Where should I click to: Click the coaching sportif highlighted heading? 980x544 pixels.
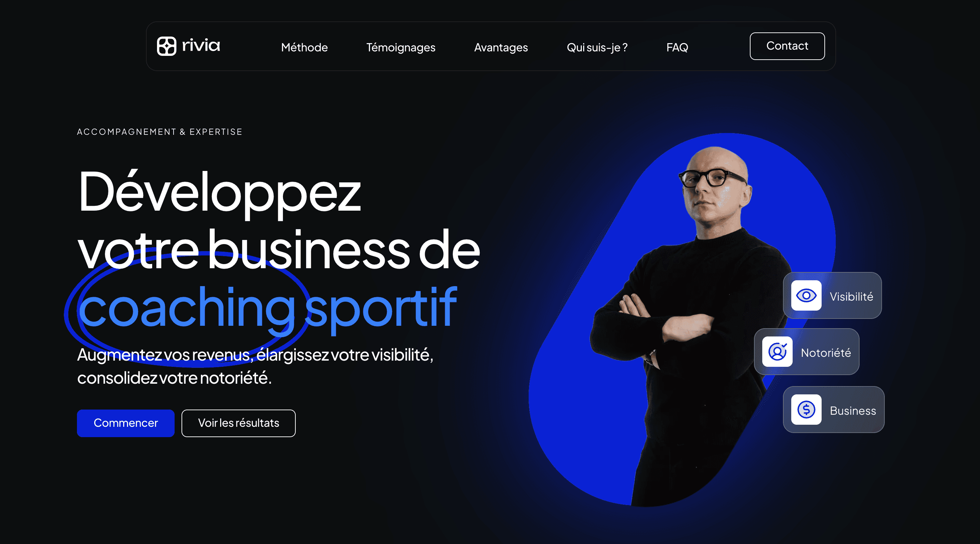click(x=267, y=309)
